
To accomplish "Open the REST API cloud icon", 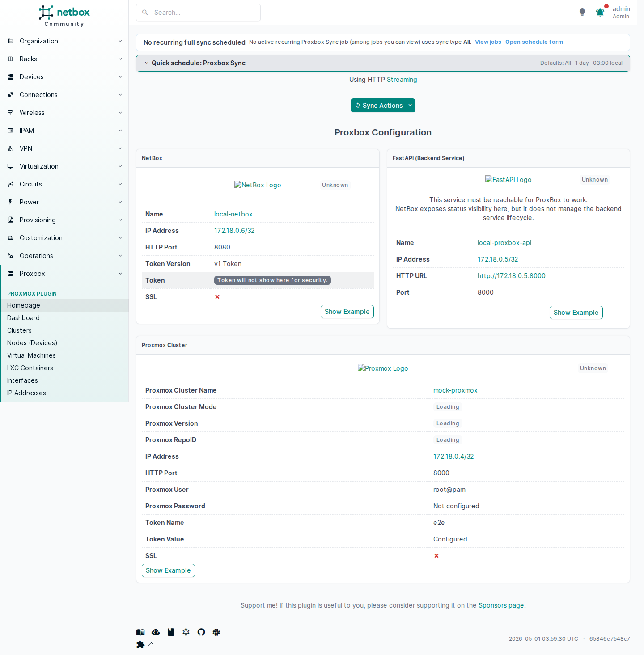I will click(156, 632).
